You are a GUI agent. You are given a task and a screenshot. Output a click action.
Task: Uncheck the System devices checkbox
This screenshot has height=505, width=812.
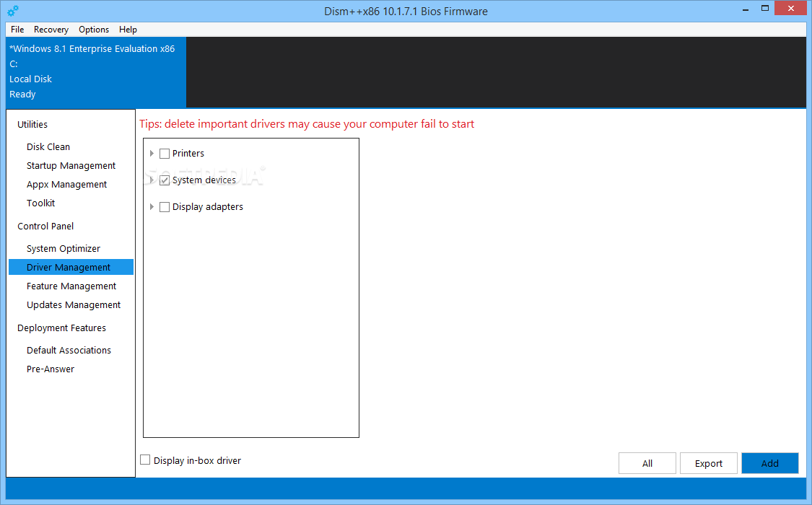point(165,180)
